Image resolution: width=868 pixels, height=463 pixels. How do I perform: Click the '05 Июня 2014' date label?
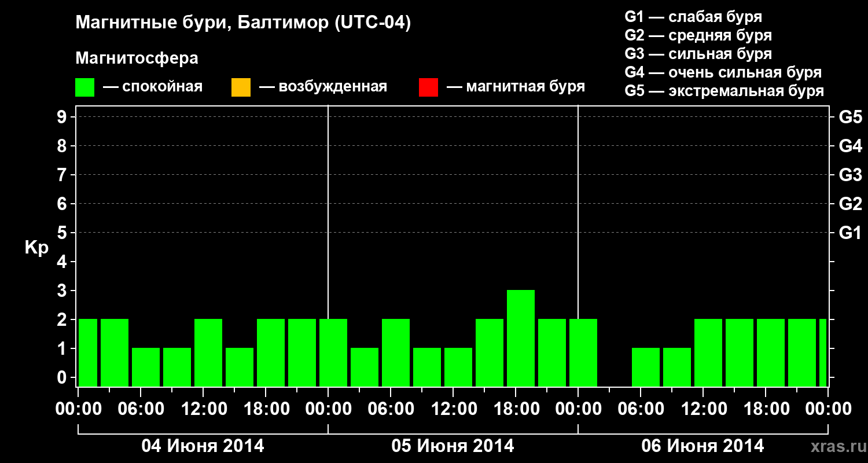(x=453, y=446)
